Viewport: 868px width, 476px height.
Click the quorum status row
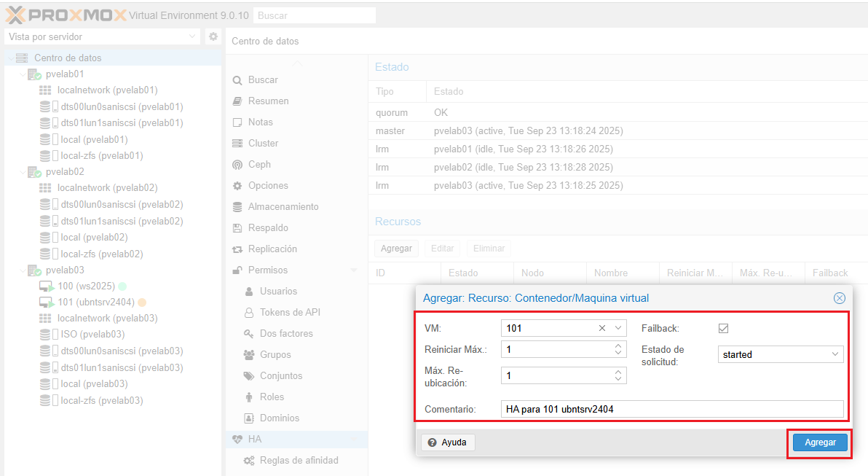618,112
